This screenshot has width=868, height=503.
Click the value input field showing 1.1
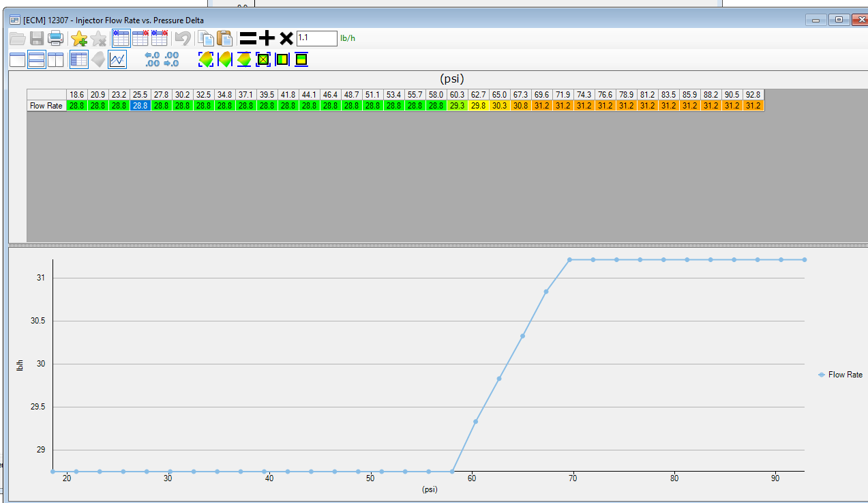(x=317, y=38)
